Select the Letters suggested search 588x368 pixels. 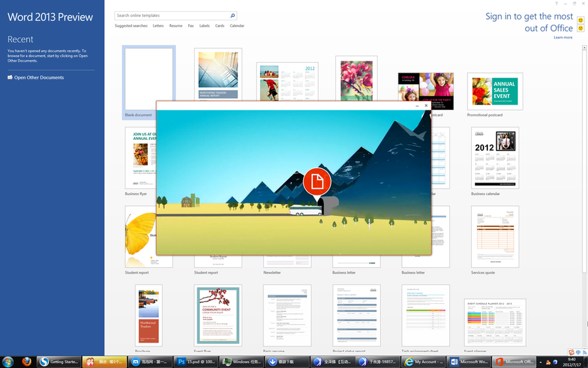[158, 26]
